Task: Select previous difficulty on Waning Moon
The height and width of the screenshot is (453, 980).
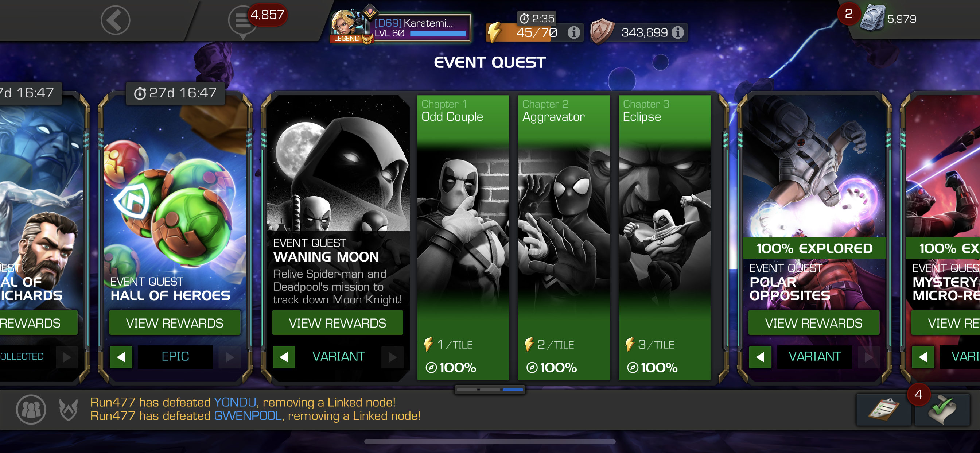Action: 284,357
